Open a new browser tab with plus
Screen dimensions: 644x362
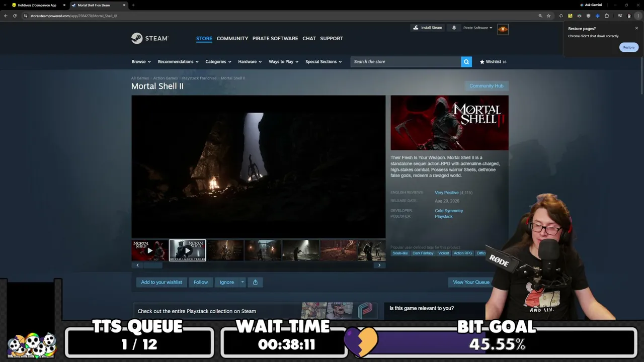pyautogui.click(x=133, y=5)
